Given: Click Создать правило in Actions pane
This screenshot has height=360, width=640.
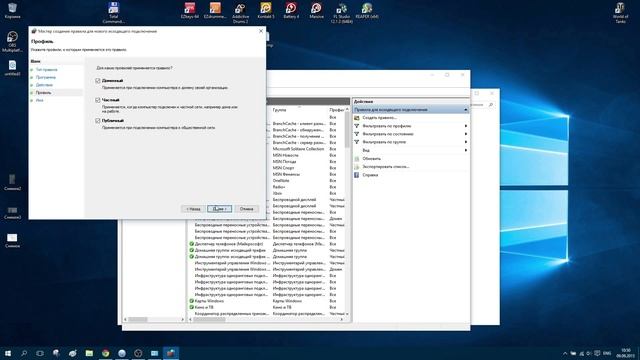Looking at the screenshot, I should (380, 118).
